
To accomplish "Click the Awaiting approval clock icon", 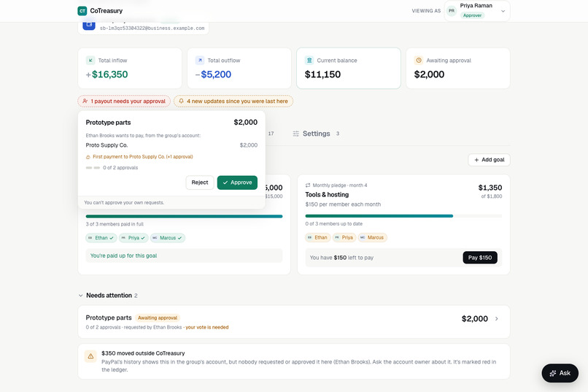I will click(x=419, y=61).
